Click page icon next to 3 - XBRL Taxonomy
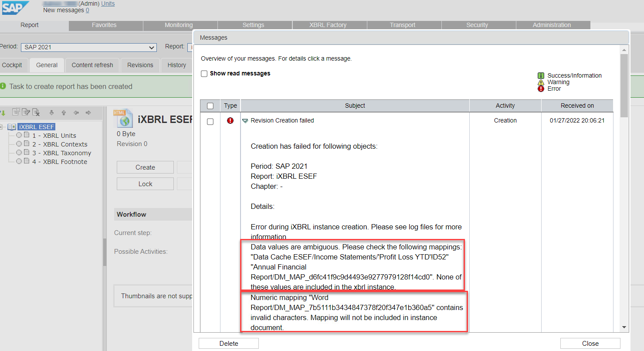Viewport: 644px width, 351px height. [27, 153]
